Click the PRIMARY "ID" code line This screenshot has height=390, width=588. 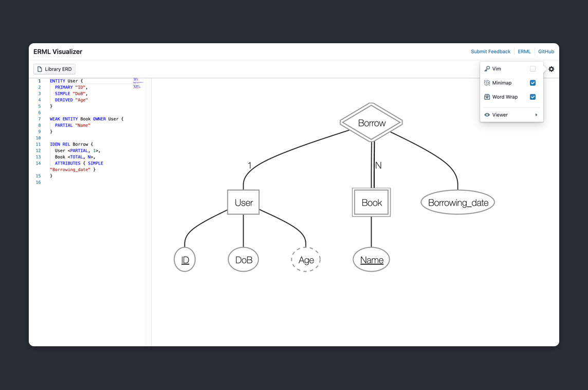pos(71,87)
